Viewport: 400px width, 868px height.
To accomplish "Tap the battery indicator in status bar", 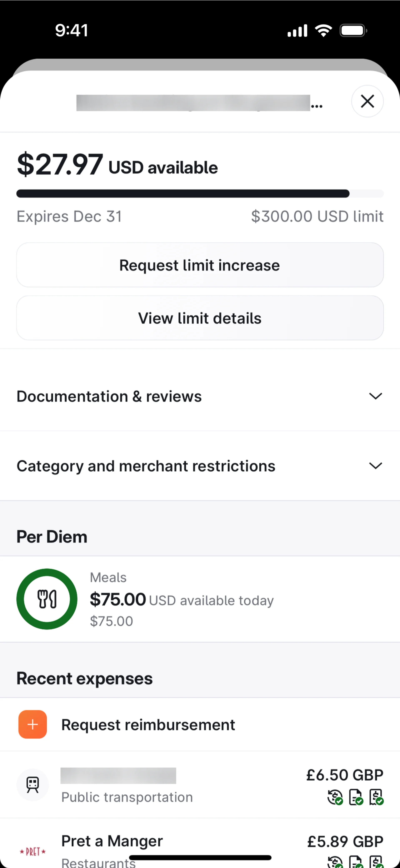I will (x=353, y=31).
